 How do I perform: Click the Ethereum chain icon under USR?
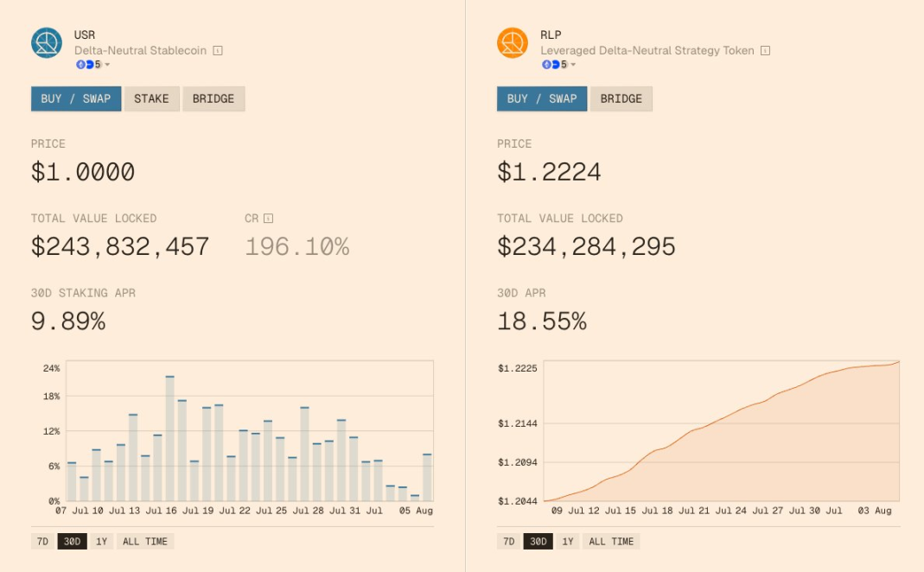click(81, 64)
